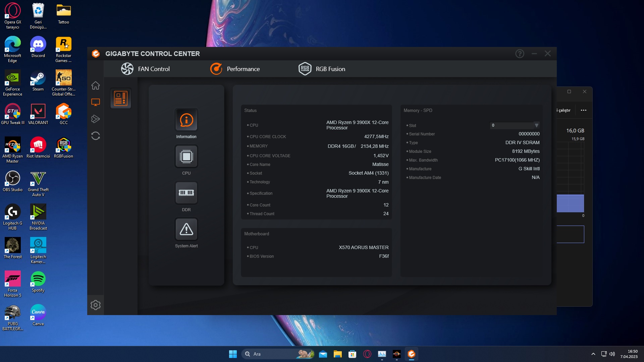Image resolution: width=644 pixels, height=362 pixels.
Task: Switch to FAN Control tab
Action: coord(146,69)
